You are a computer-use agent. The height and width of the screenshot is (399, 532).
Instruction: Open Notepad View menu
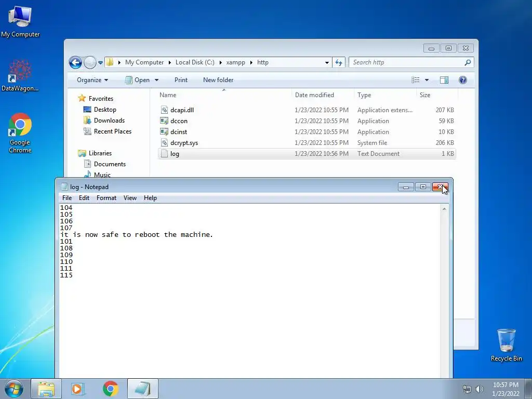pyautogui.click(x=130, y=198)
